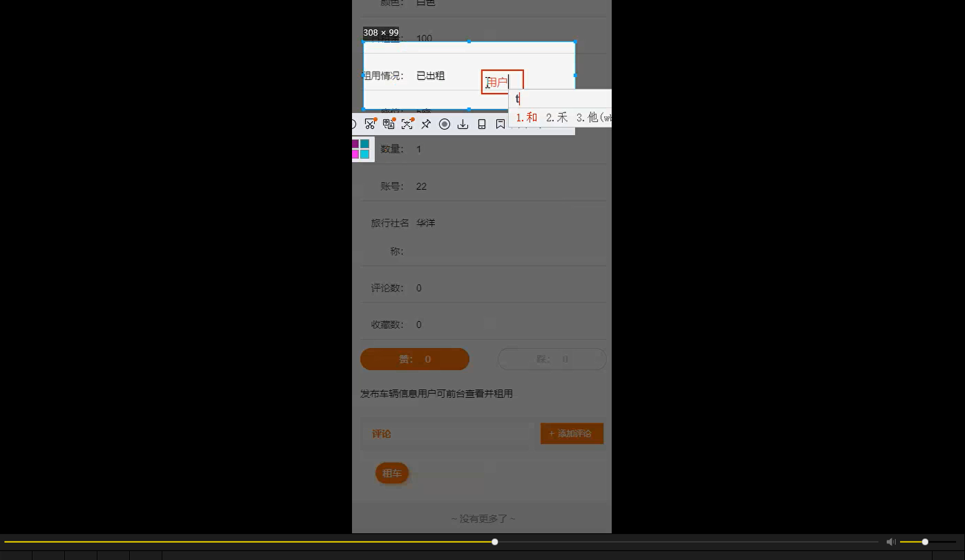Select the extract/translate tool icon
Image resolution: width=965 pixels, height=560 pixels.
pos(407,124)
